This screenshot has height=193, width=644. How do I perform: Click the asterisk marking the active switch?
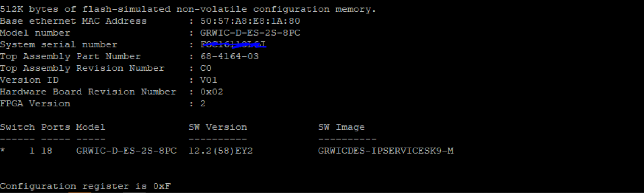point(3,151)
